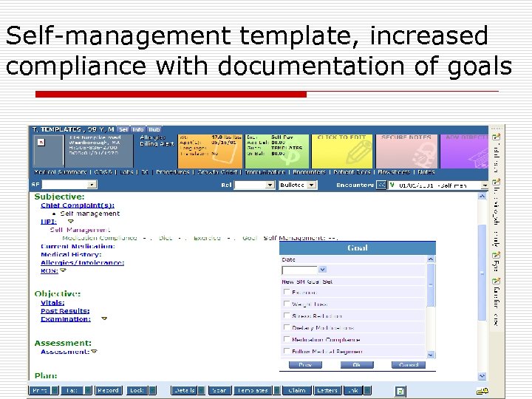532x399 pixels.
Task: Check the Dietary Modifications goal checkbox
Action: click(287, 327)
